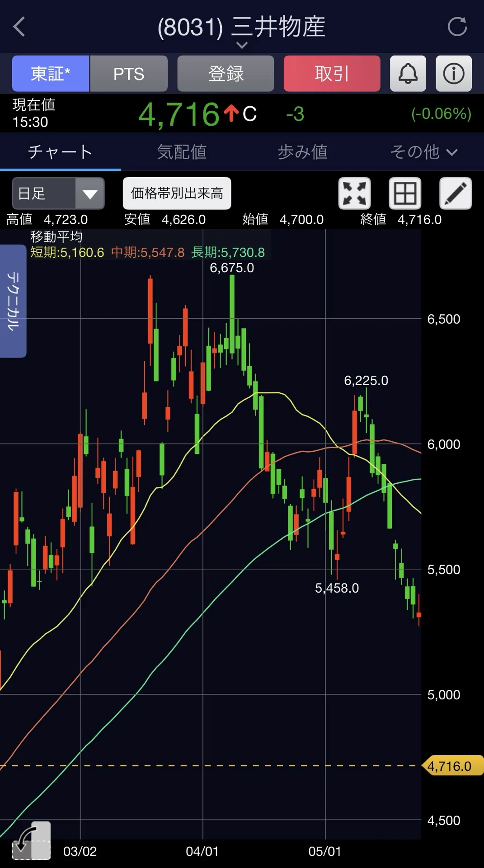Activate the pencil drawing tool
This screenshot has height=868, width=484.
pyautogui.click(x=456, y=193)
